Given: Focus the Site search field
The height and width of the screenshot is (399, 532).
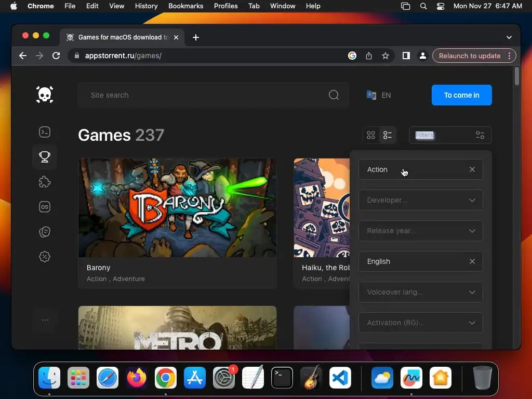Looking at the screenshot, I should 213,95.
